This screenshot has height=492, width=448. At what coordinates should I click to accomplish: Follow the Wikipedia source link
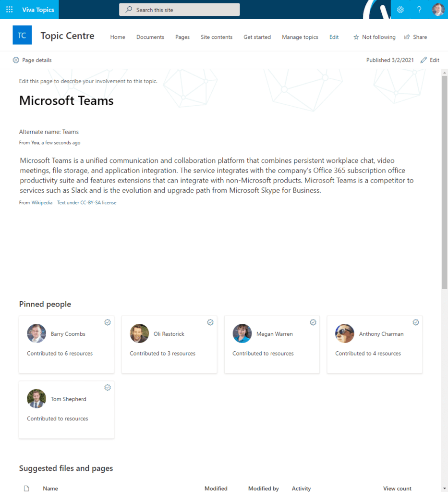click(42, 203)
